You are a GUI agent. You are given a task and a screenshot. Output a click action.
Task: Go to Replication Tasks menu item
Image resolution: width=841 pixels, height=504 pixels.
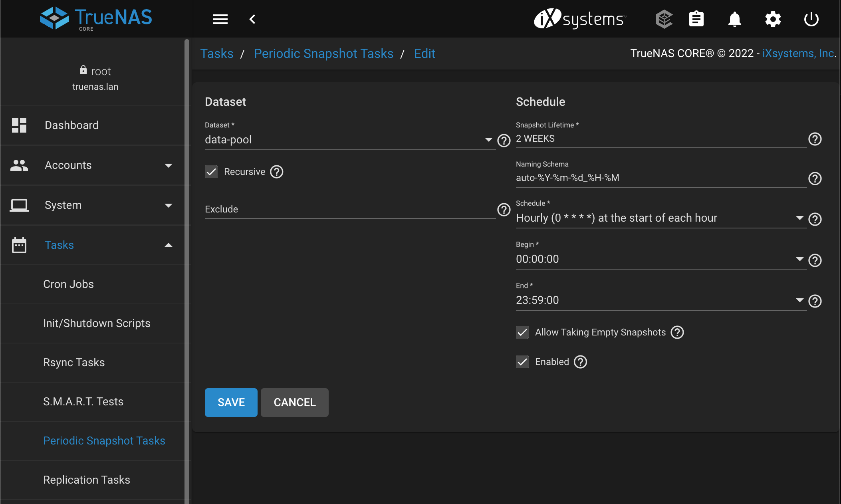(x=87, y=480)
